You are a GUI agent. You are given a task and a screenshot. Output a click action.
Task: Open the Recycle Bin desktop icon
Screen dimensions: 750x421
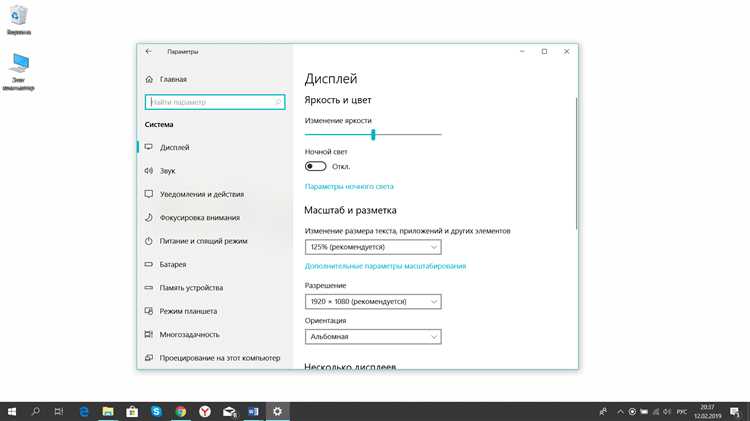[x=19, y=21]
